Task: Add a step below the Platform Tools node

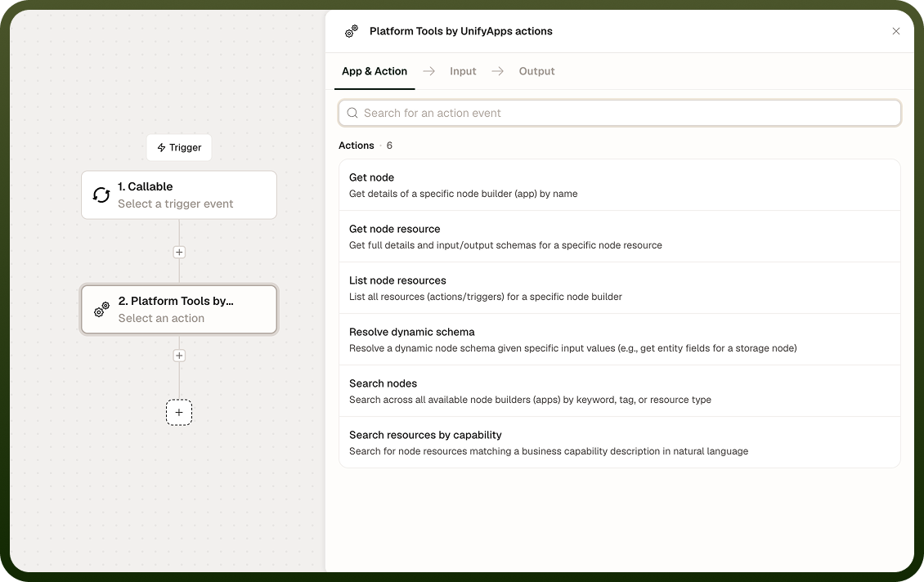Action: point(179,356)
